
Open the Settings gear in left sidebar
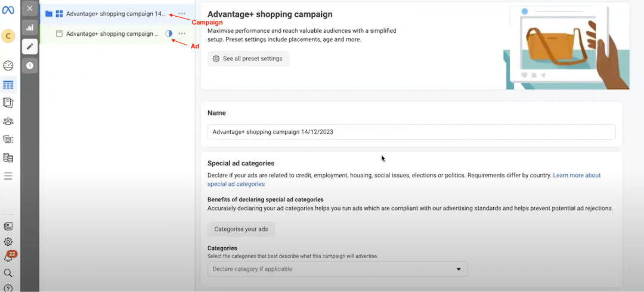(8, 242)
